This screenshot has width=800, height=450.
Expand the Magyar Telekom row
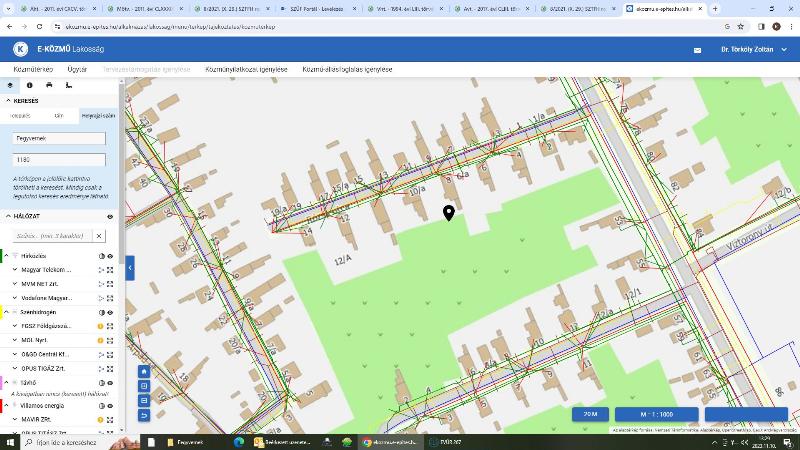(15, 269)
